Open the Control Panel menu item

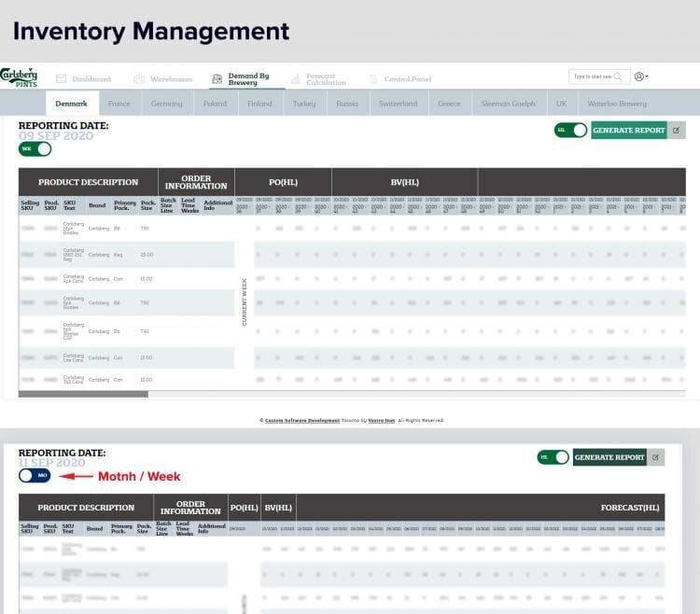[x=408, y=79]
